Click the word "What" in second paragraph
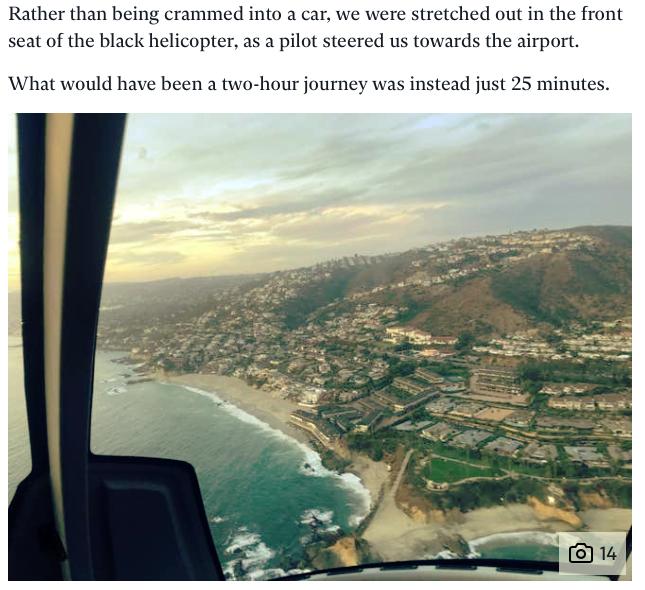Image resolution: width=645 pixels, height=590 pixels. 32,84
